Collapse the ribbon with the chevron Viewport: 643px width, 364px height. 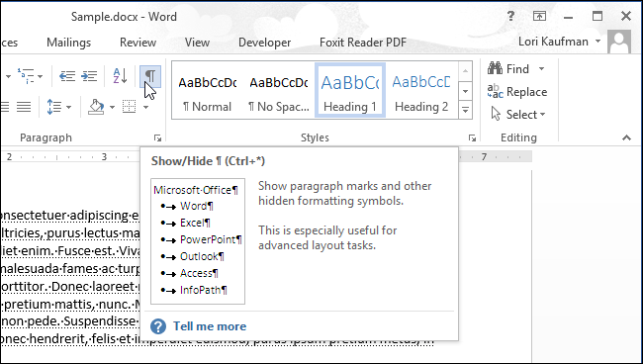(626, 137)
